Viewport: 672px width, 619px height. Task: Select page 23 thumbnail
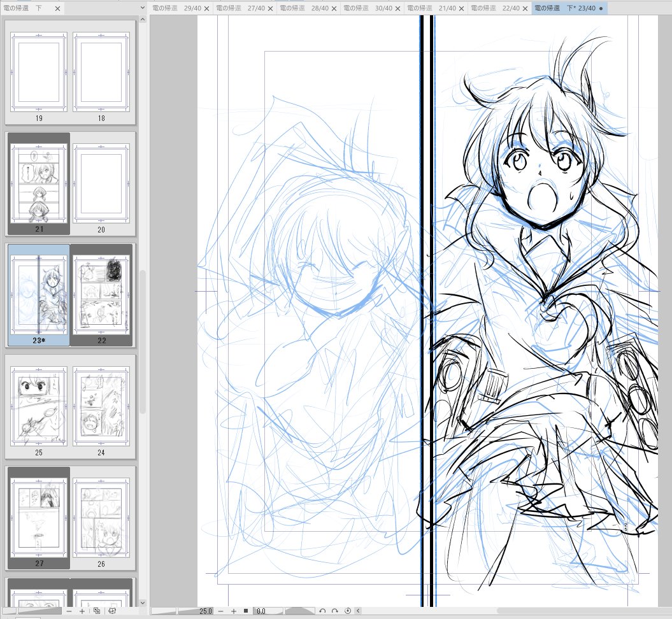[x=39, y=295]
